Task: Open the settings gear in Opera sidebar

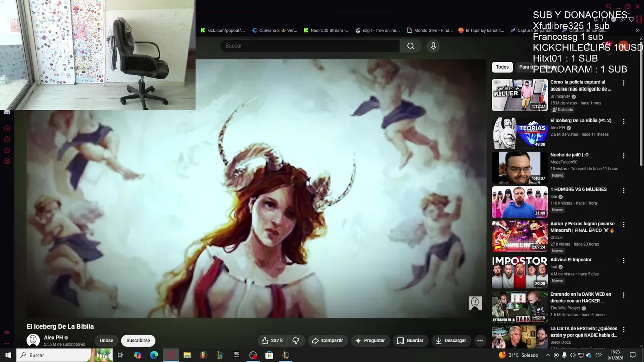Action: tap(7, 161)
